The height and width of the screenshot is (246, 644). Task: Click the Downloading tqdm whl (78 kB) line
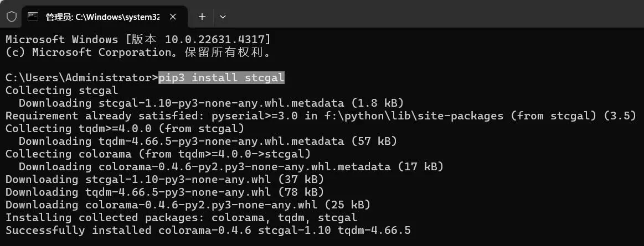point(164,192)
